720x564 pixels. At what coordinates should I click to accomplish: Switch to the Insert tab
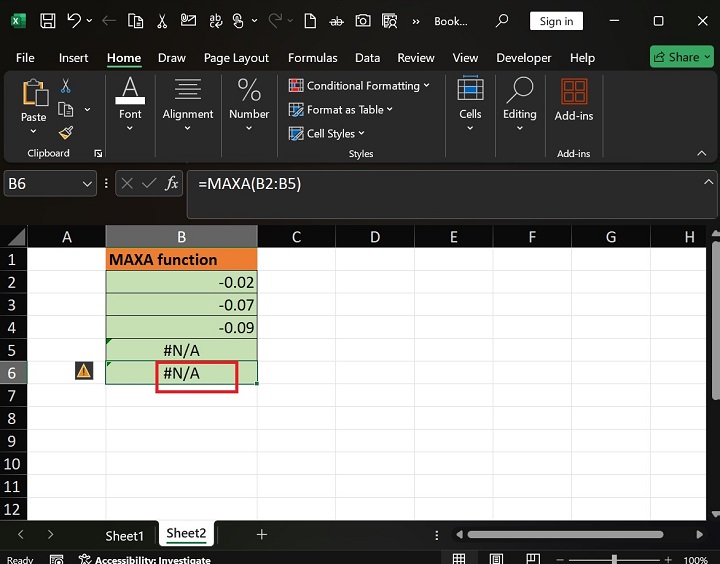73,58
